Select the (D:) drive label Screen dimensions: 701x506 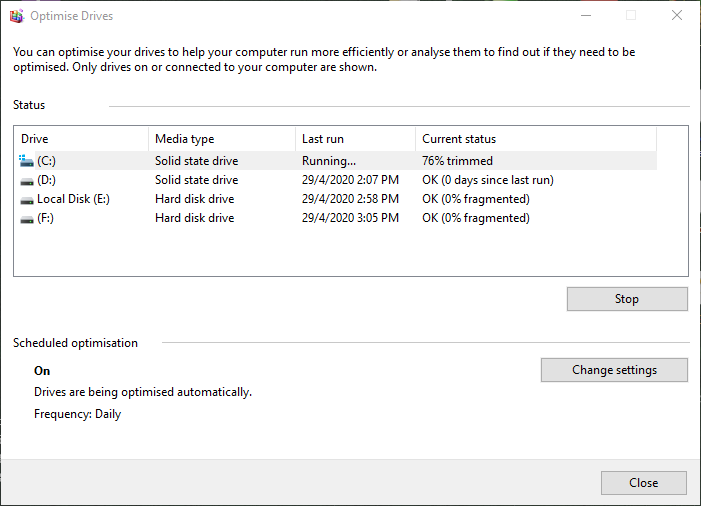click(x=48, y=180)
